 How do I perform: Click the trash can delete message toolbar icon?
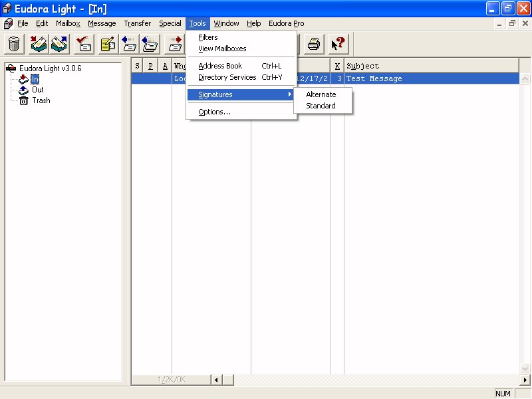[14, 44]
